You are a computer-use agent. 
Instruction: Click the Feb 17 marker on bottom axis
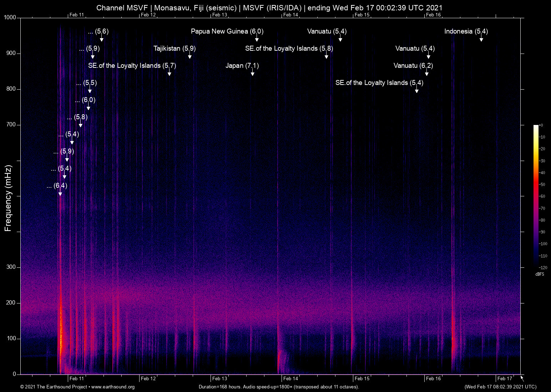(x=504, y=378)
